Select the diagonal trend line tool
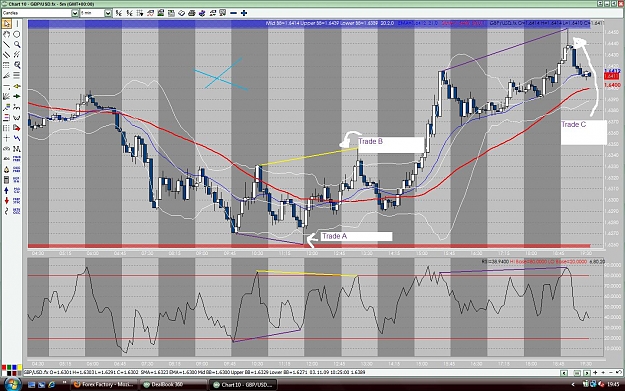Viewport: 625px width, 391px height. point(6,44)
